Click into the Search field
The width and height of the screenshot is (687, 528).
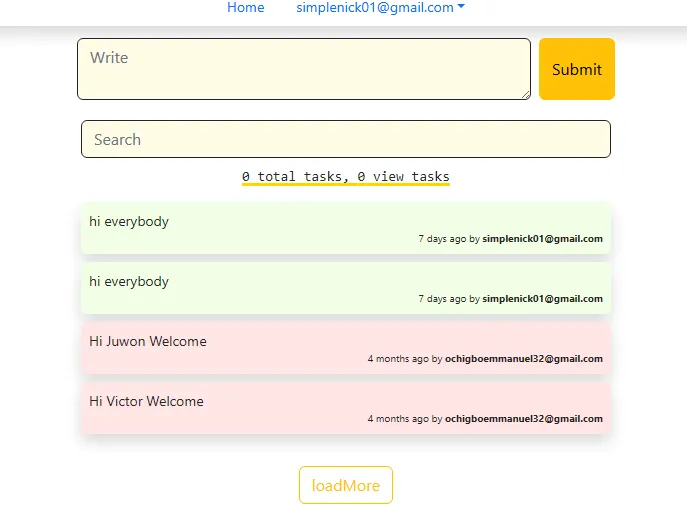pos(345,139)
